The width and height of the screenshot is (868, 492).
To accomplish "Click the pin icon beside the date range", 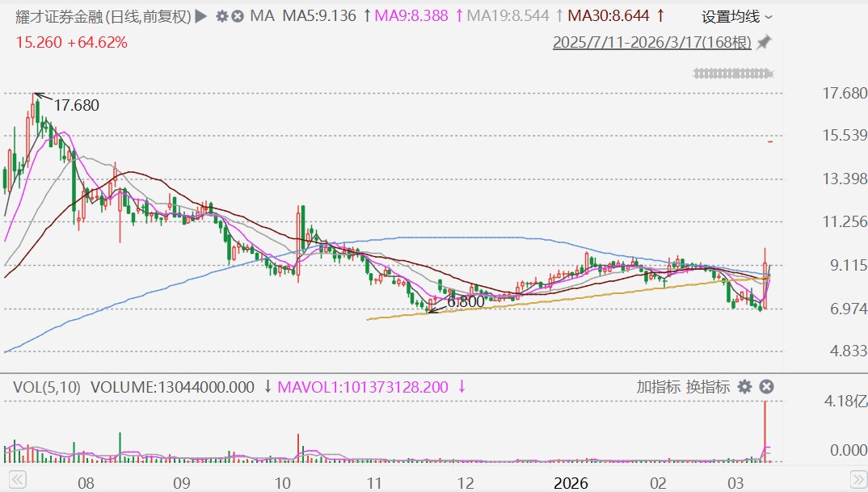I will (764, 42).
